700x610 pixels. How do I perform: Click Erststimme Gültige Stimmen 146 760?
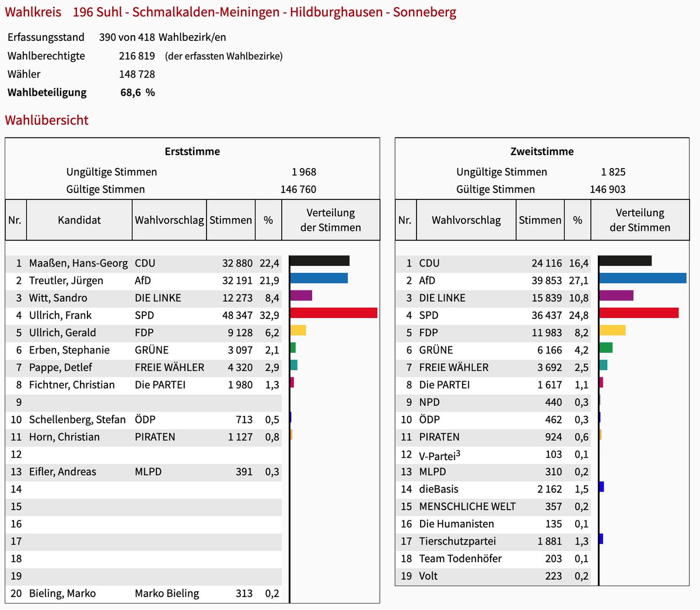(x=298, y=189)
